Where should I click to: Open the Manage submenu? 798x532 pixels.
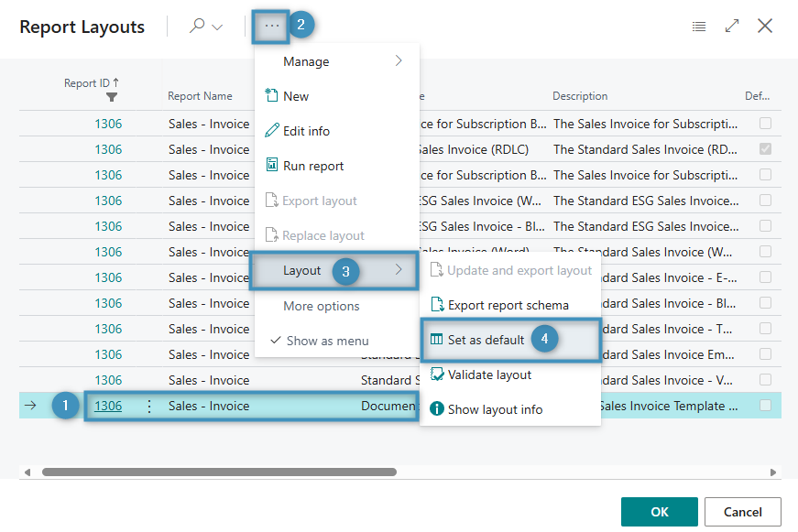pos(336,61)
